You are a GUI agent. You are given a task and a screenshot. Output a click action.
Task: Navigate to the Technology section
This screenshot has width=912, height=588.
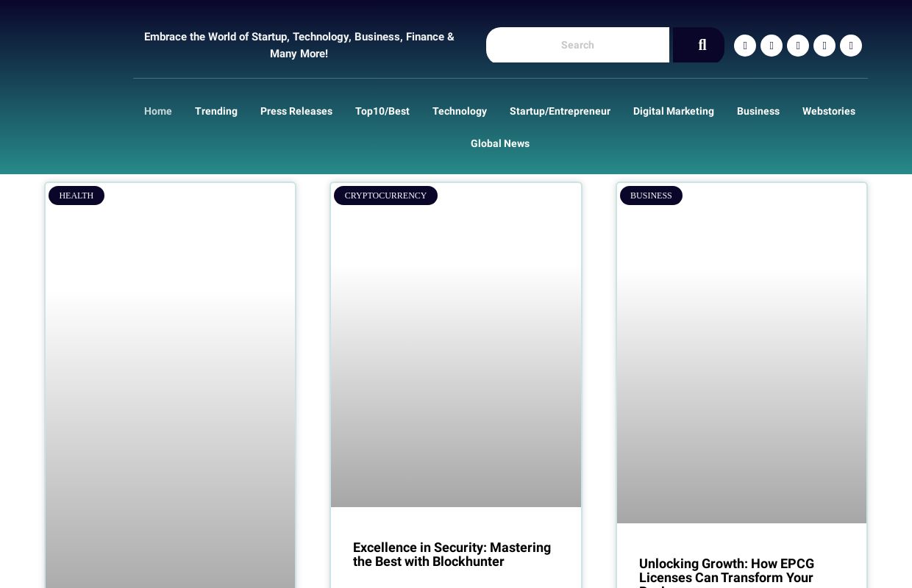coord(460,111)
